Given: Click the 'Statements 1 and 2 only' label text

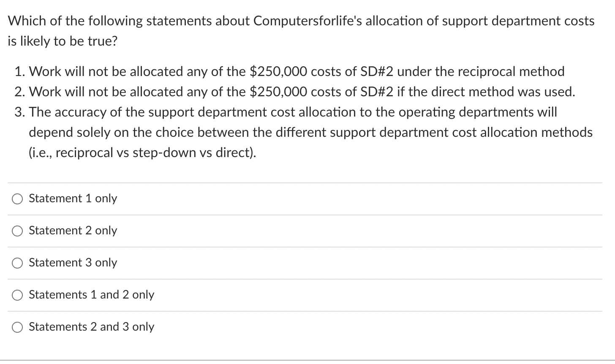Looking at the screenshot, I should click(x=91, y=295).
